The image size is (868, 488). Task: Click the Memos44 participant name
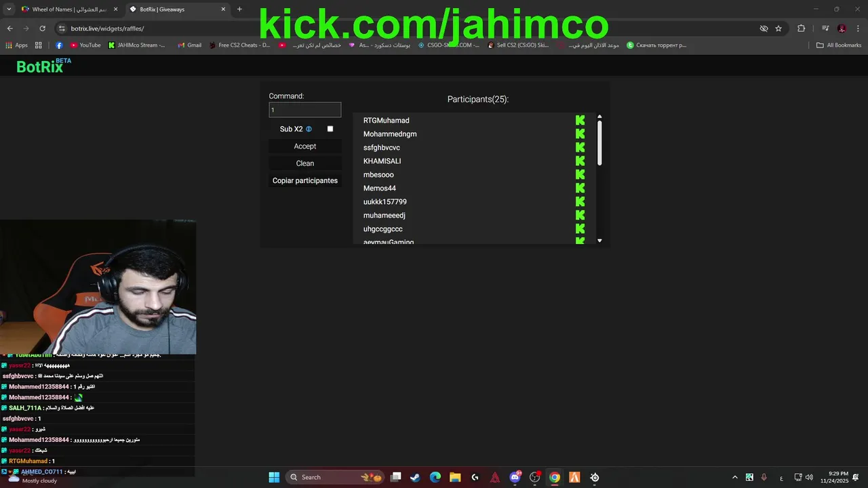(x=379, y=188)
